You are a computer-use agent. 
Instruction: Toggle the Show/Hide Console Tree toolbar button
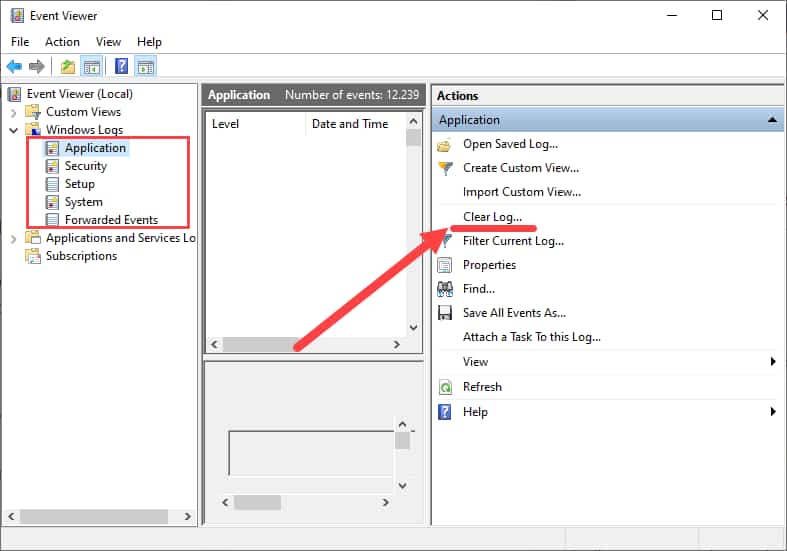[92, 67]
